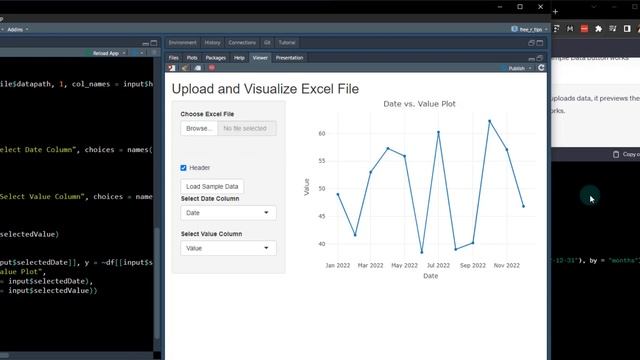Open the Reload App options arrow
The width and height of the screenshot is (640, 360).
point(124,53)
